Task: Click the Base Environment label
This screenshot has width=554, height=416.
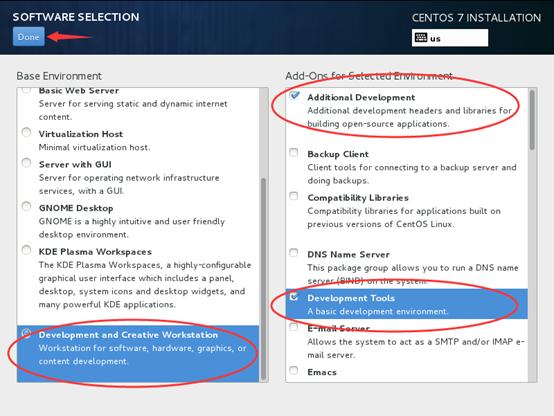Action: (x=59, y=76)
